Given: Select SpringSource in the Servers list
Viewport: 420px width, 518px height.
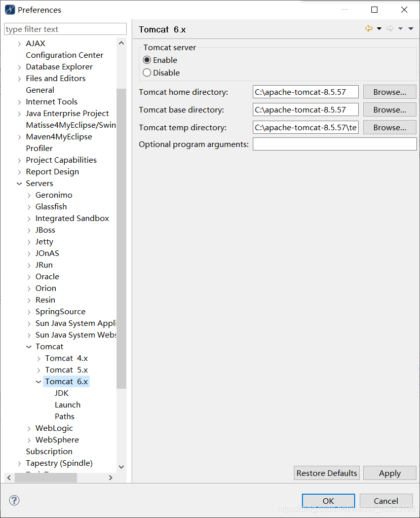Looking at the screenshot, I should coord(60,312).
